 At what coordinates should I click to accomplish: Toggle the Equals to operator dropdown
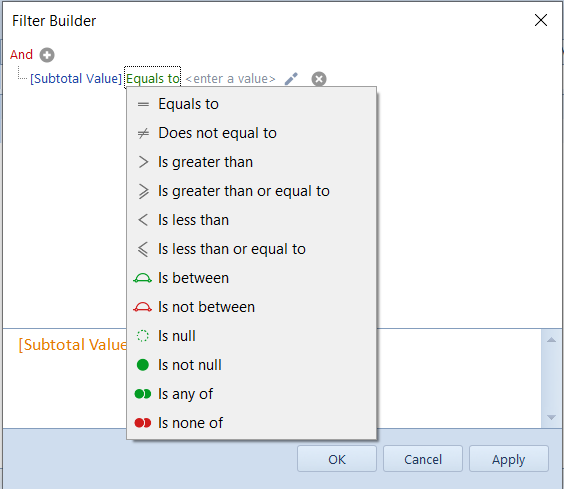point(153,78)
